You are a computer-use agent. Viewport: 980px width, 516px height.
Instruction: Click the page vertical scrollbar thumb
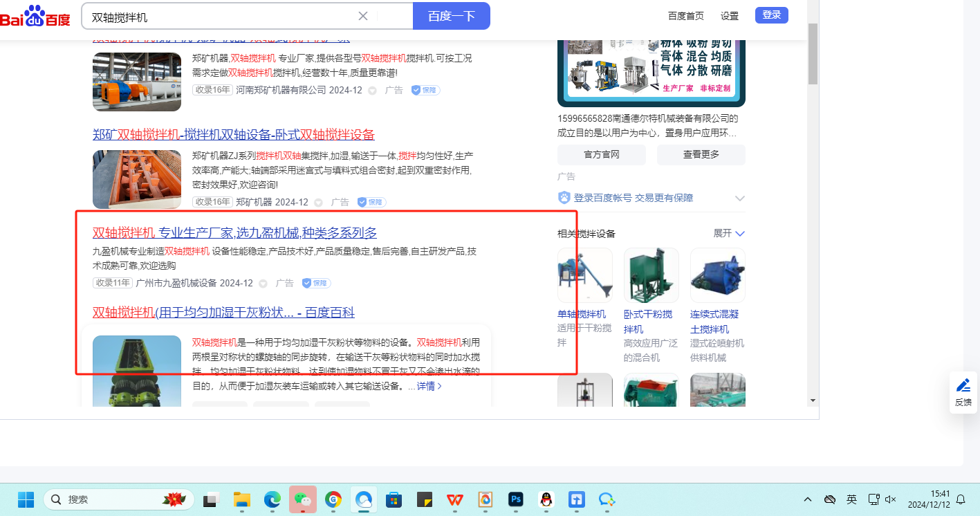click(813, 53)
